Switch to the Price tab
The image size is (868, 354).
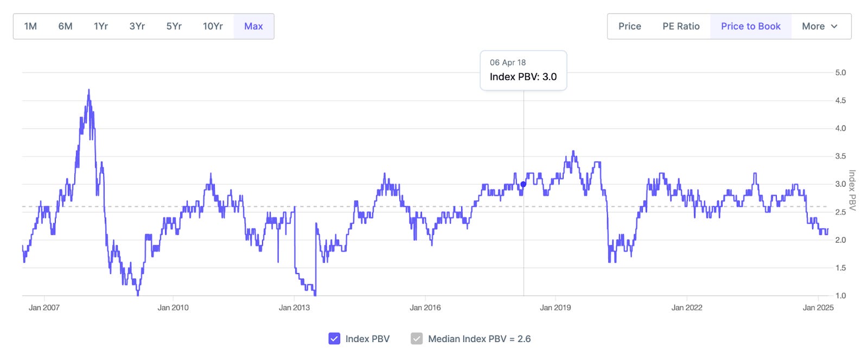[x=629, y=26]
